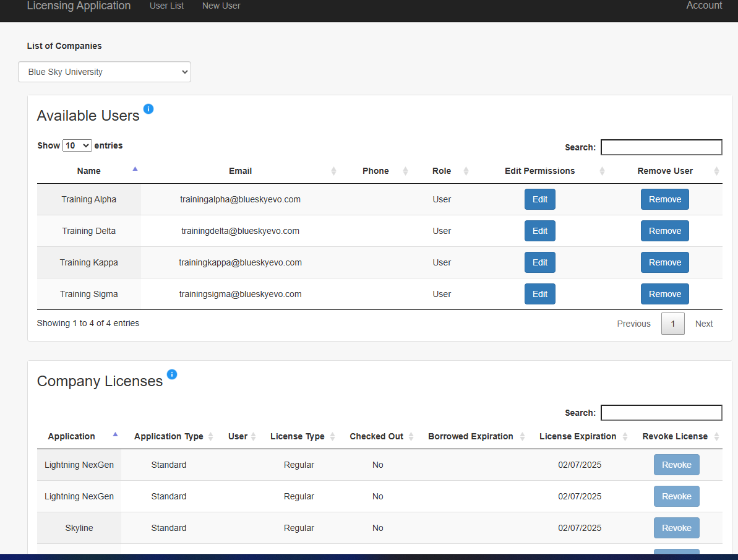Open the New User menu item
The height and width of the screenshot is (560, 738).
(221, 6)
